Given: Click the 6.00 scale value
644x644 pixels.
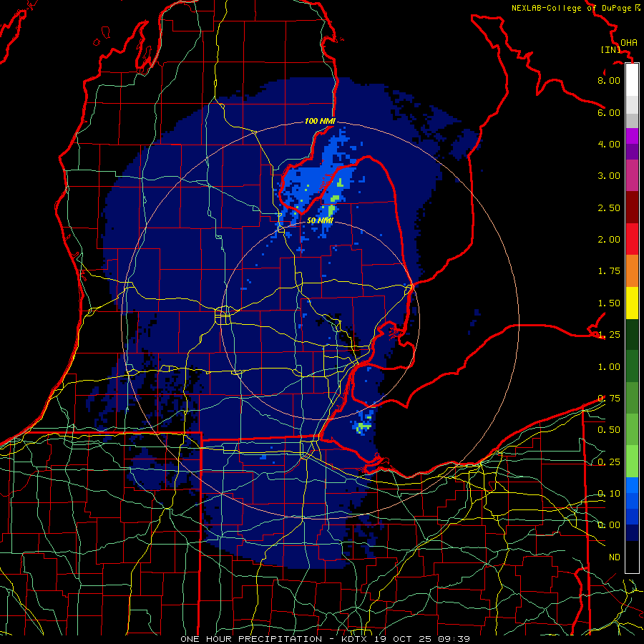Looking at the screenshot, I should pyautogui.click(x=609, y=112).
